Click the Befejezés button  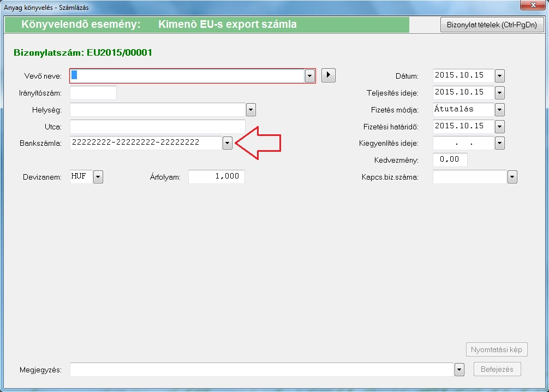click(x=497, y=369)
